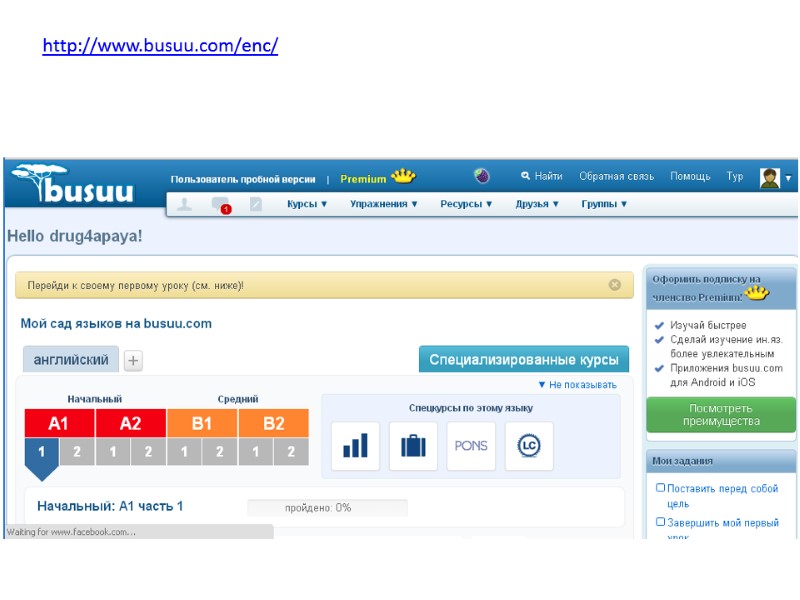Check Завершить мой первый урок task

coord(660,522)
